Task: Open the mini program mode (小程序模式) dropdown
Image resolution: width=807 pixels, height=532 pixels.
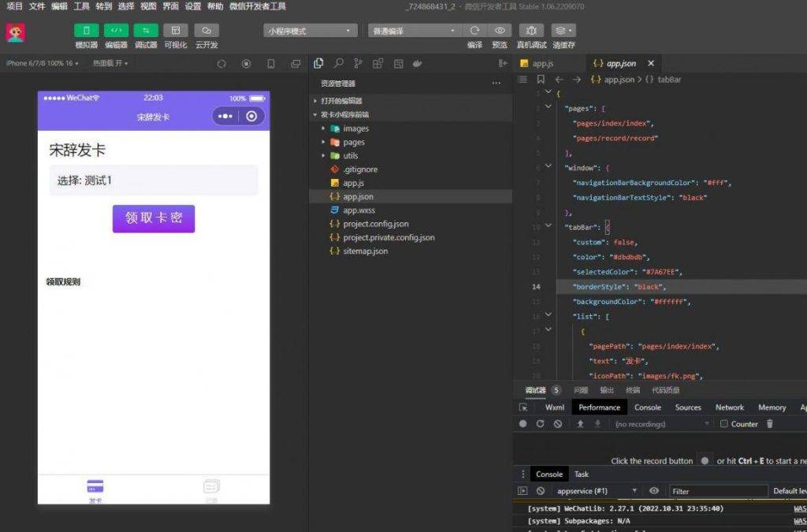Action: [x=310, y=31]
